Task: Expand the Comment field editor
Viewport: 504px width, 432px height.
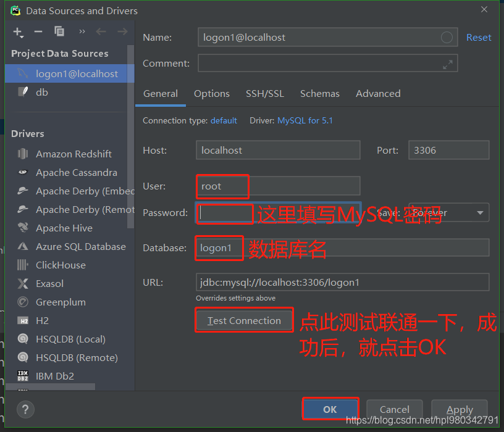Action: 448,65
